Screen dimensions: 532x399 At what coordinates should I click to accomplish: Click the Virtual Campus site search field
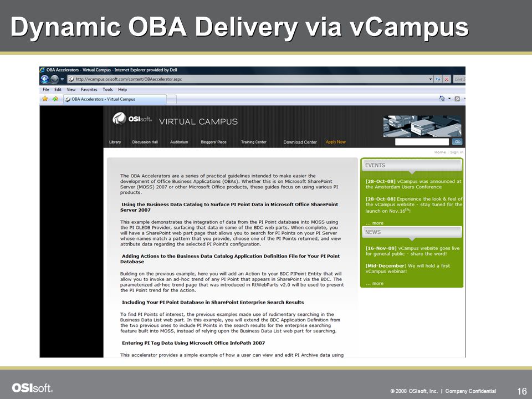[x=422, y=142]
